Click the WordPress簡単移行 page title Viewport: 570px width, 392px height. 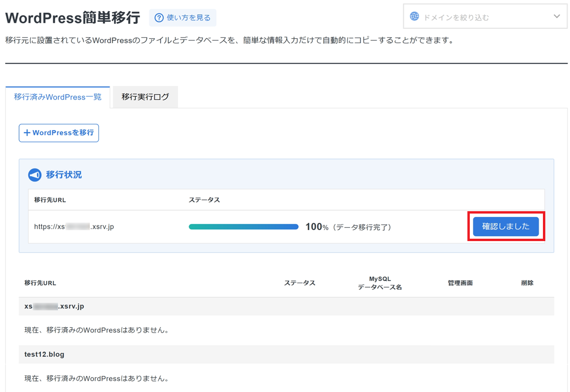tap(73, 18)
